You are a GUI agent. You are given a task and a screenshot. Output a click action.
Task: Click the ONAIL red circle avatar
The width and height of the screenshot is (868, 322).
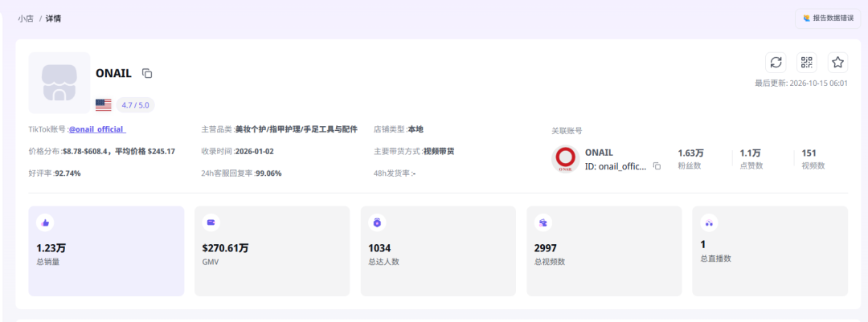pyautogui.click(x=565, y=159)
